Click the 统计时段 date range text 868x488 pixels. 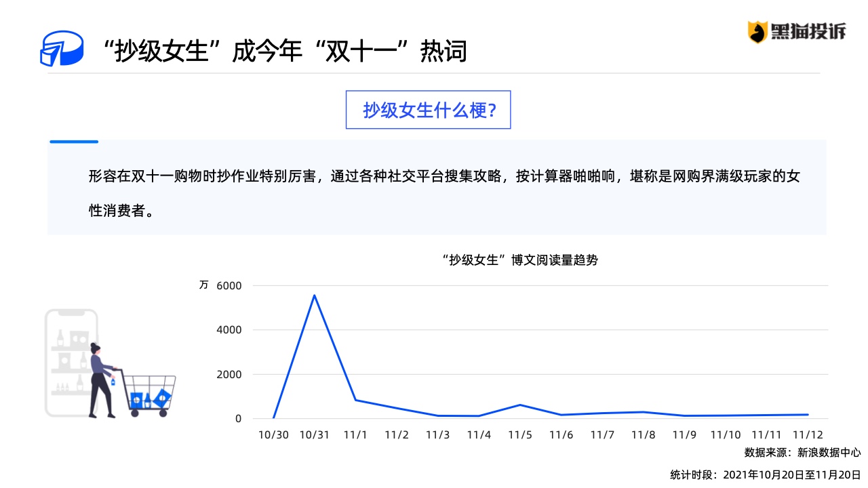point(766,474)
